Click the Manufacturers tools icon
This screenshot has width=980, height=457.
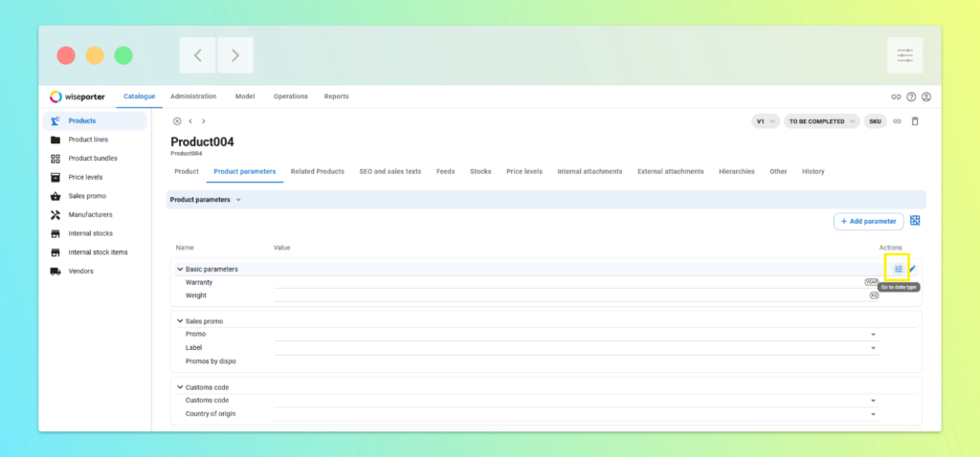(55, 215)
